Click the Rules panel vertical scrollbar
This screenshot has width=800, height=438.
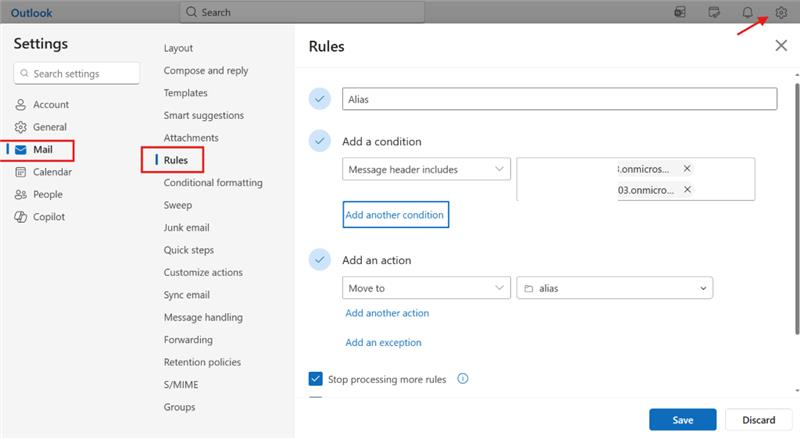(797, 209)
